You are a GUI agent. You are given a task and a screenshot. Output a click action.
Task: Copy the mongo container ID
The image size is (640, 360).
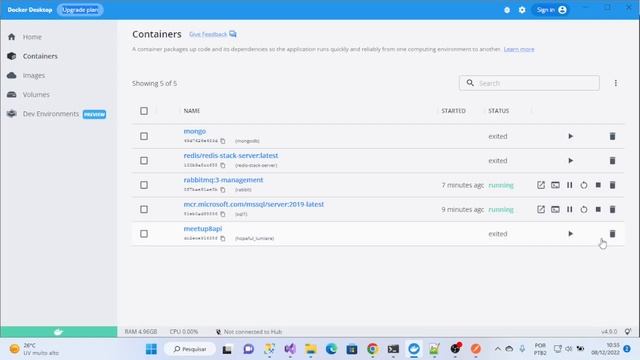[x=222, y=141]
